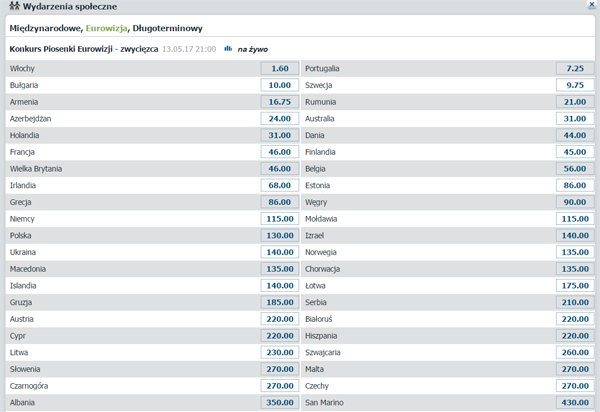Viewport: 600px width, 412px height.
Task: Choose Rumunia odds 21.00
Action: (x=575, y=102)
